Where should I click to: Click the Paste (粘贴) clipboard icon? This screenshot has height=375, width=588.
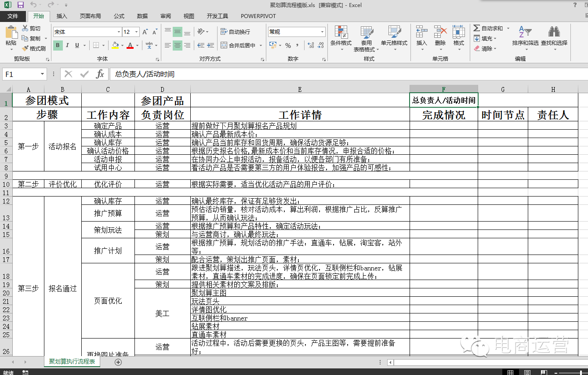11,34
